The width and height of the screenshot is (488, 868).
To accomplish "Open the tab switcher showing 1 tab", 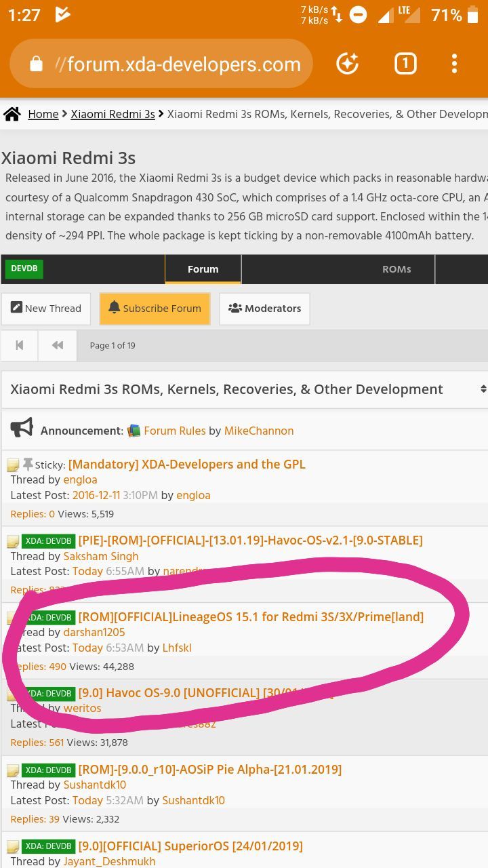I will (x=405, y=64).
